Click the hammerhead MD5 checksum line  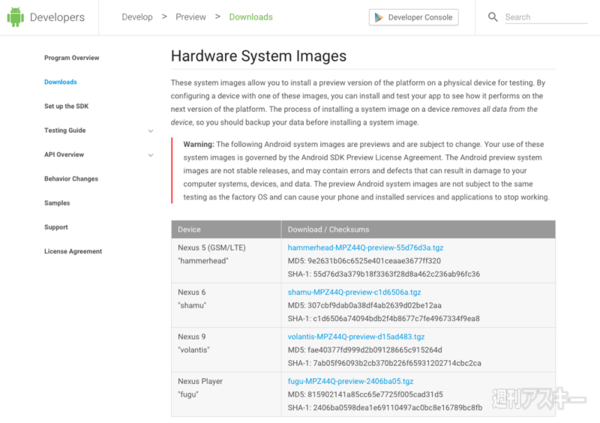point(364,261)
